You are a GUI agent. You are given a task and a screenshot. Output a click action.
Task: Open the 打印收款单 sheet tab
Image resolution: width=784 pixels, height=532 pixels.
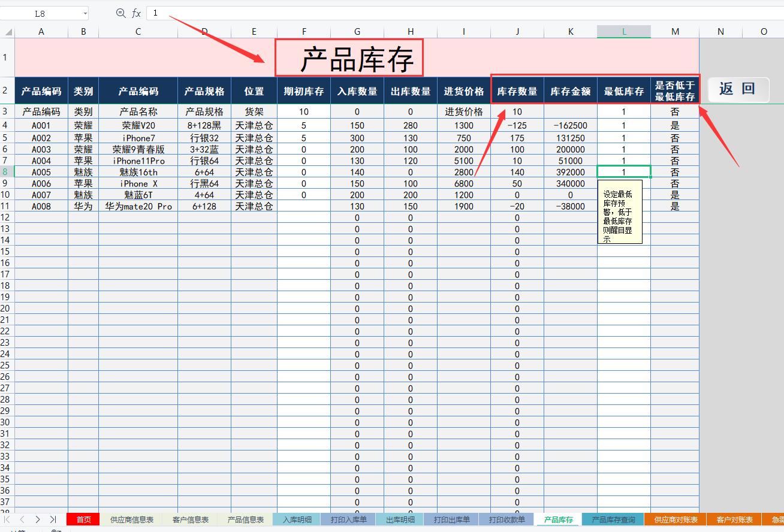(x=506, y=519)
